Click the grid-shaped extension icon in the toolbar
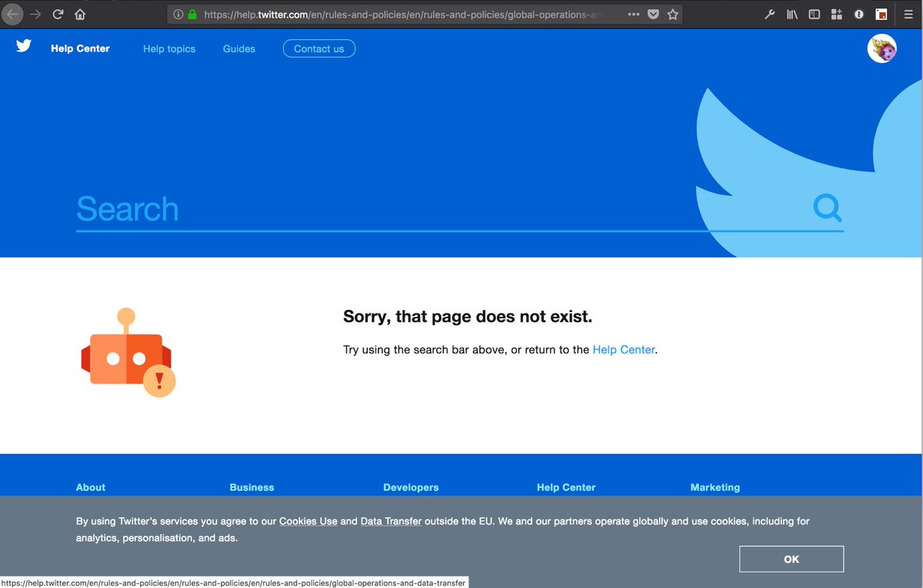This screenshot has height=588, width=923. coord(837,14)
